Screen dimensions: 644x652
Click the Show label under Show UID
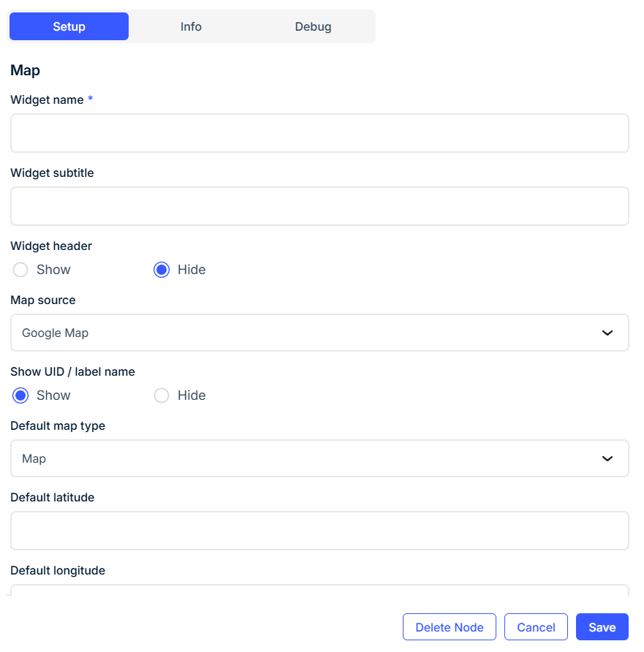point(53,395)
